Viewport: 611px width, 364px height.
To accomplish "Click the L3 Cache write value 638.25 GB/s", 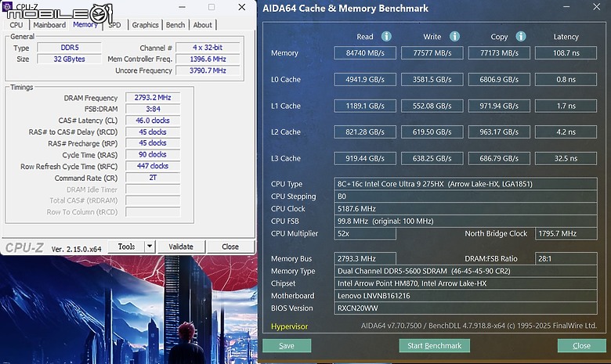I will (x=432, y=158).
